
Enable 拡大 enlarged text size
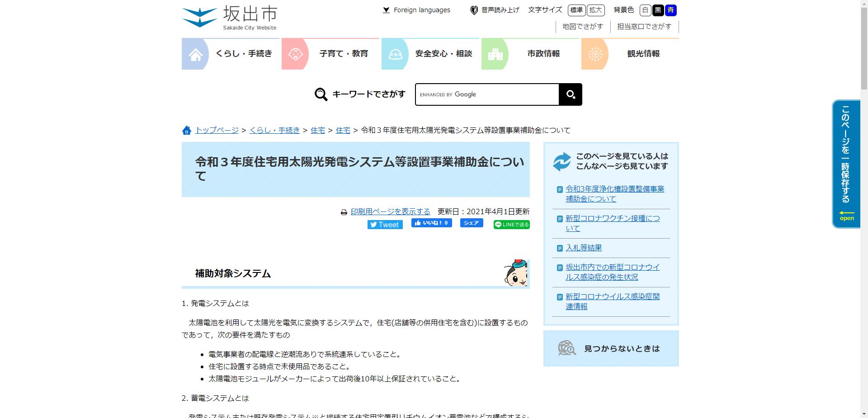[596, 10]
